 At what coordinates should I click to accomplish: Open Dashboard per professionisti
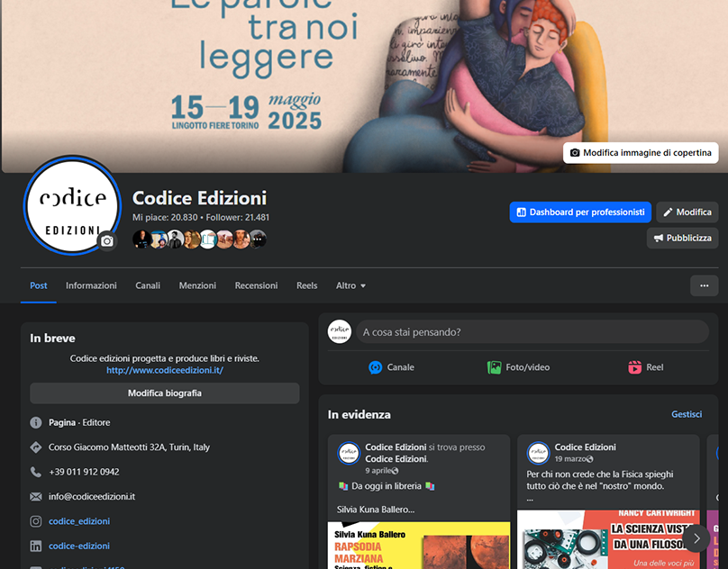pyautogui.click(x=580, y=212)
